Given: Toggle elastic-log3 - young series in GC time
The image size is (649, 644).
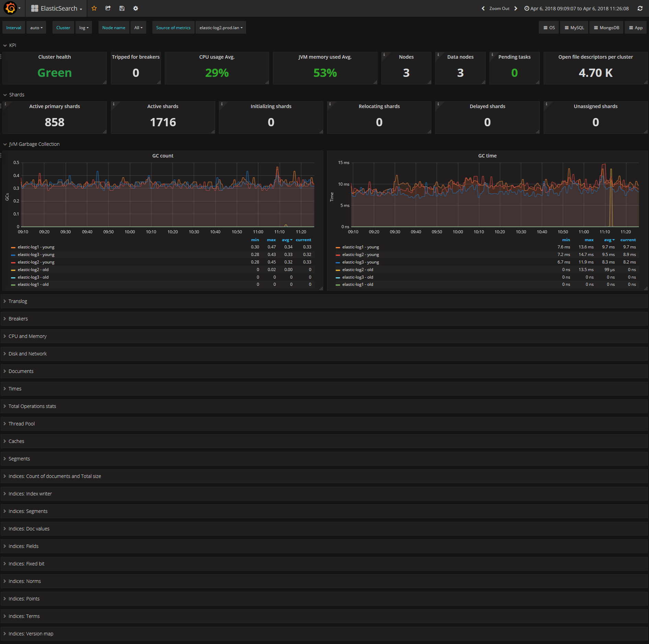Looking at the screenshot, I should 360,262.
